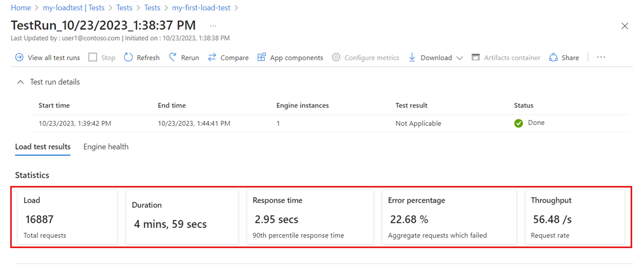Image resolution: width=644 pixels, height=269 pixels.
Task: Click the Error percentage statistics card
Action: 449,217
